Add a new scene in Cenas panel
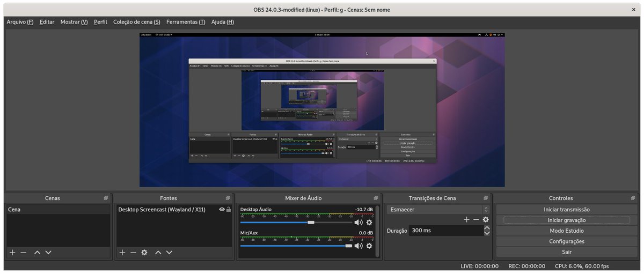 point(12,252)
